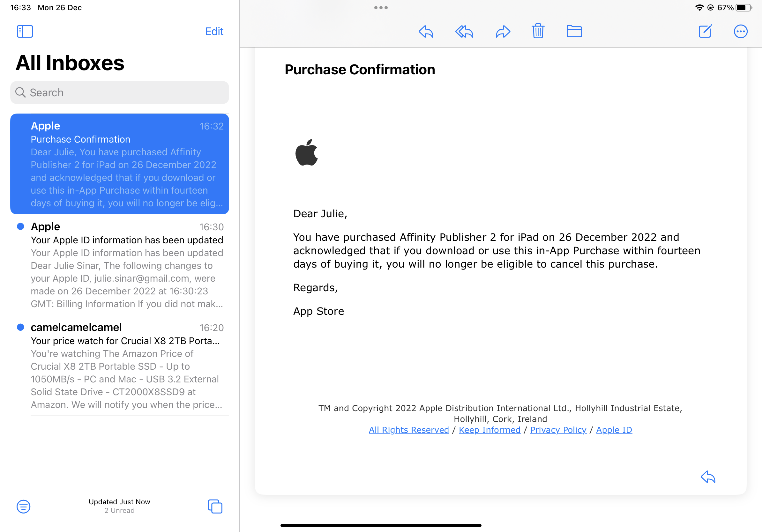Open the Privacy Policy link
Screen dimensions: 762x532
coord(558,430)
